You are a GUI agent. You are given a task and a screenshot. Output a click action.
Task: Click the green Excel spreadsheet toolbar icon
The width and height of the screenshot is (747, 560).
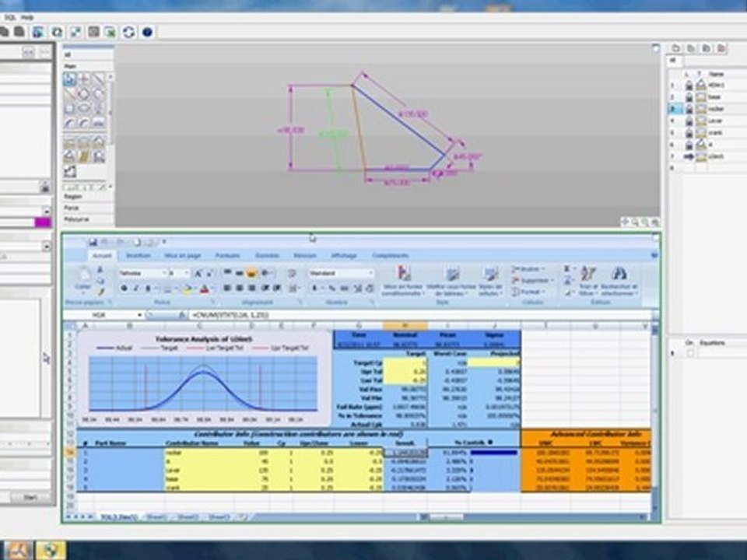pos(110,32)
